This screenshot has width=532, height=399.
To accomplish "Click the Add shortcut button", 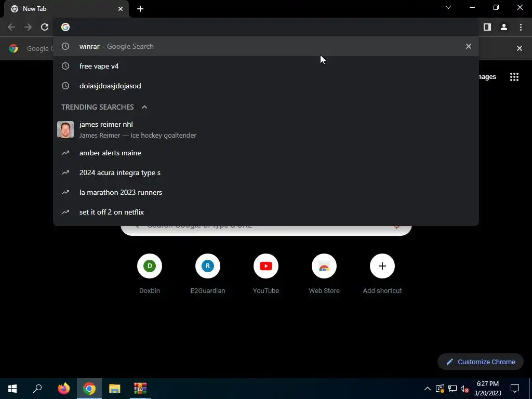I will 382,274.
